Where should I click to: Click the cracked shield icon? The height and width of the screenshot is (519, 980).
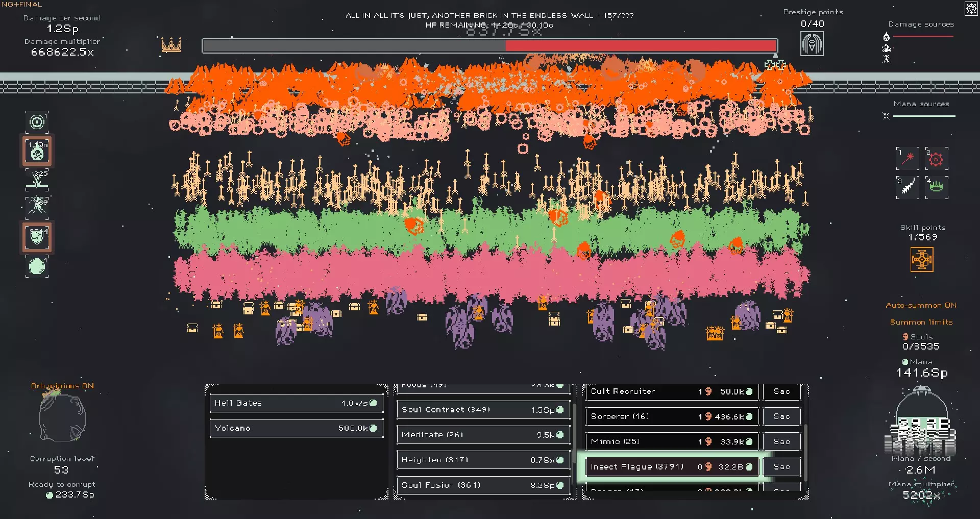pyautogui.click(x=37, y=237)
